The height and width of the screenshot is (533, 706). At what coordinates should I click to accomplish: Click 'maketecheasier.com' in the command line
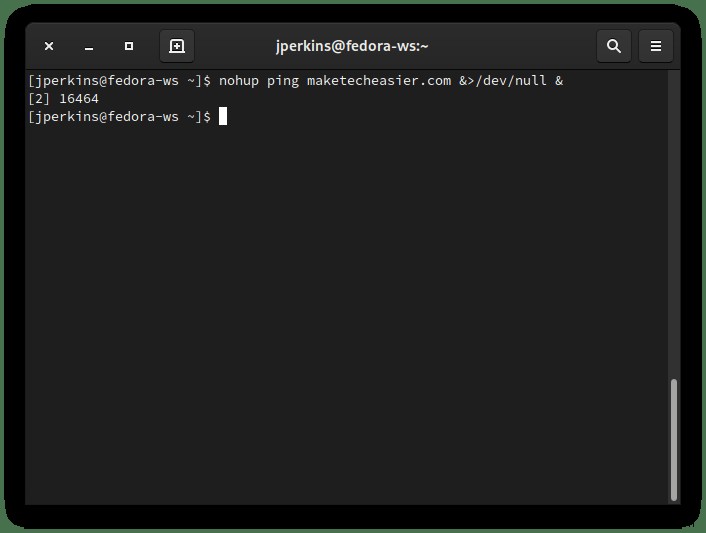click(379, 81)
